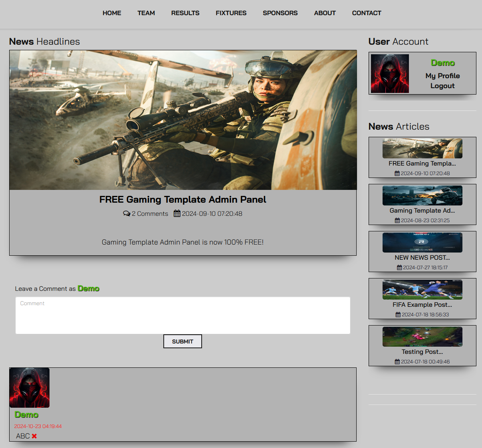
Task: Open the My Profile link
Action: (442, 76)
